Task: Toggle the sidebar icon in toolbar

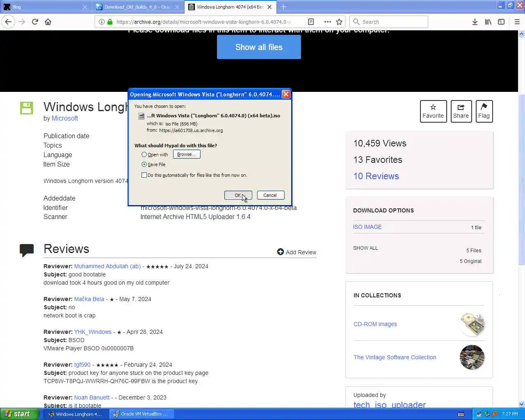Action: (501, 22)
